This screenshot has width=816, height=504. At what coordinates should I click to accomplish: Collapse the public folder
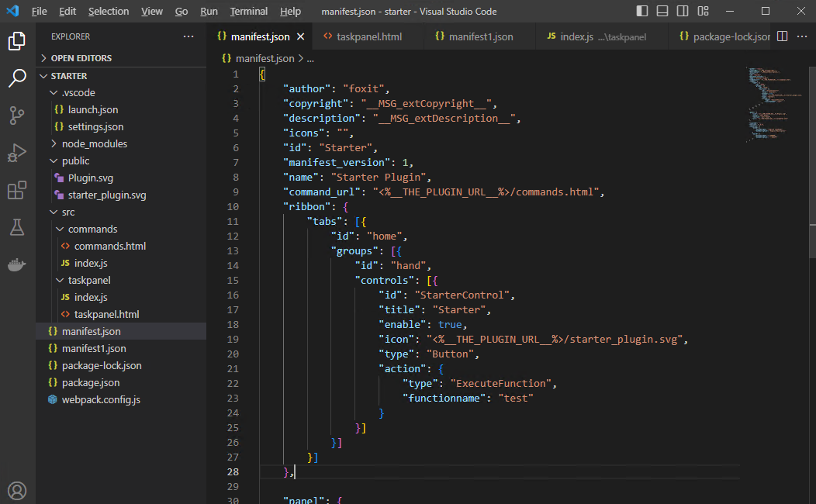pyautogui.click(x=54, y=161)
